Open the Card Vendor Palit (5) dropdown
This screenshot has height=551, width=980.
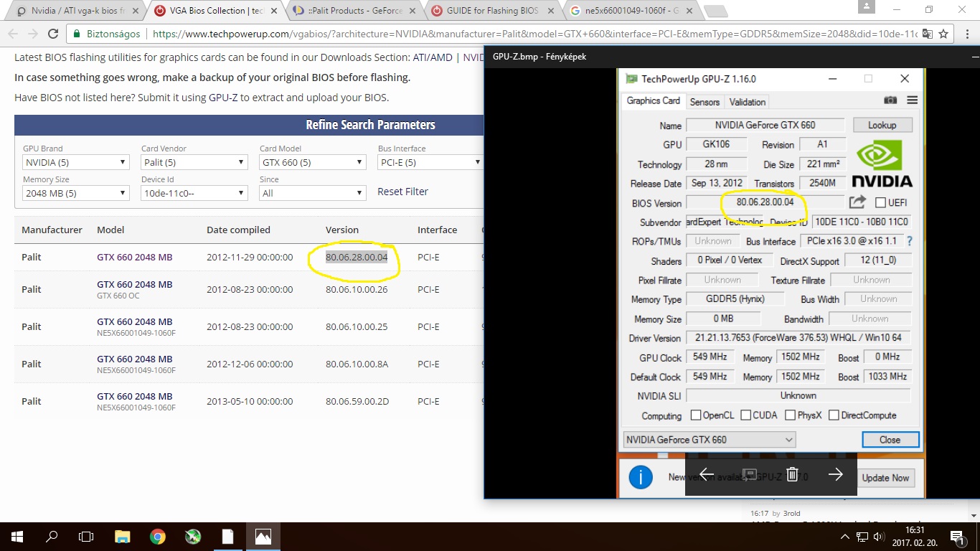(194, 162)
